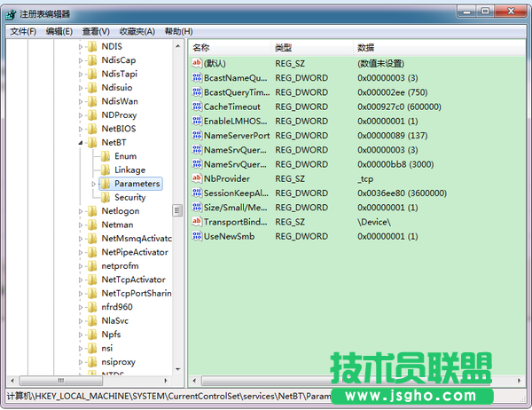Click the netprofm folder icon

pyautogui.click(x=92, y=265)
